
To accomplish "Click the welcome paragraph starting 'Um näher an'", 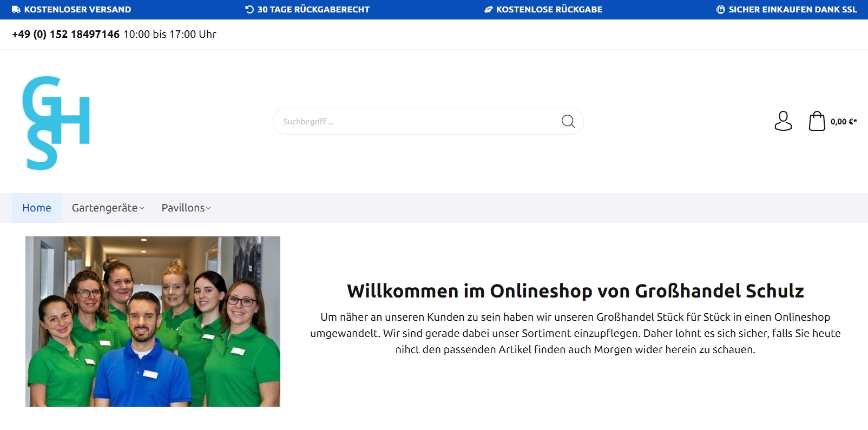I will pyautogui.click(x=575, y=333).
